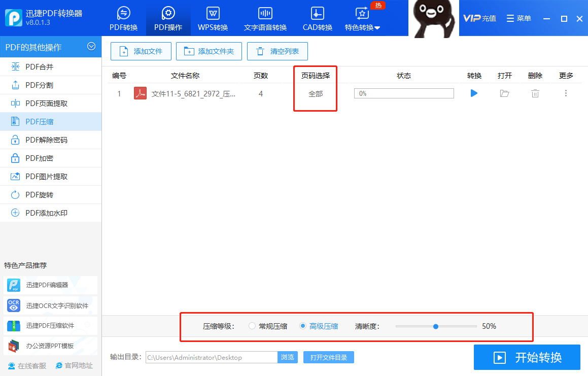
Task: Open PDF添加水印 function
Action: point(51,213)
